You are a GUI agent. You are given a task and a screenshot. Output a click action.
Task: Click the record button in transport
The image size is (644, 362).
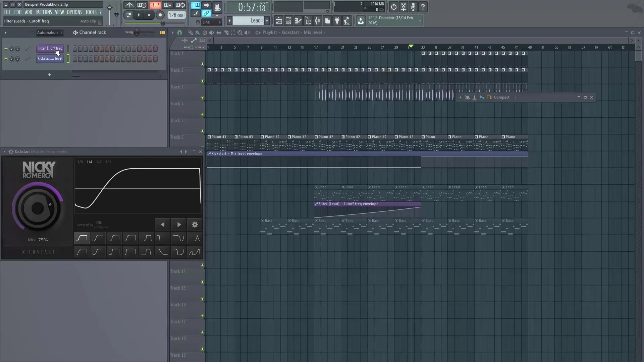(x=160, y=15)
